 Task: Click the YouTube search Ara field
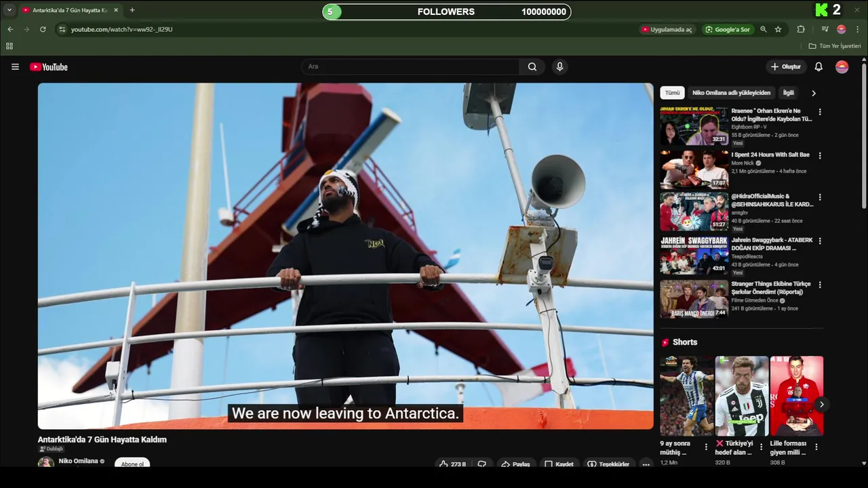tap(410, 66)
